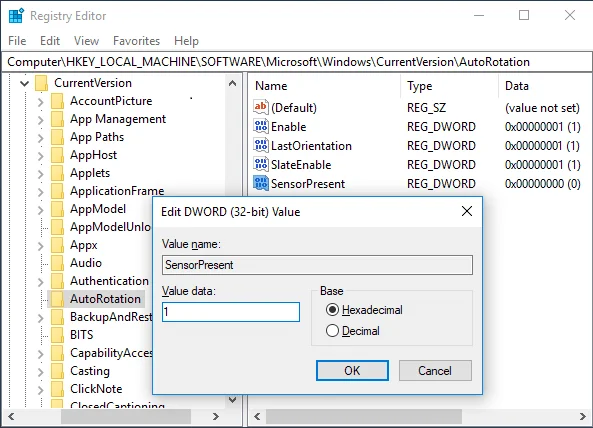
Task: Click the Audio folder icon
Action: point(57,263)
